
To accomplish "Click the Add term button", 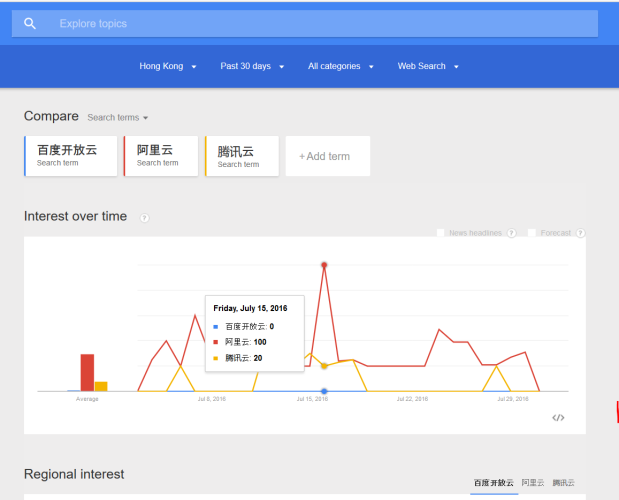I will pos(328,156).
